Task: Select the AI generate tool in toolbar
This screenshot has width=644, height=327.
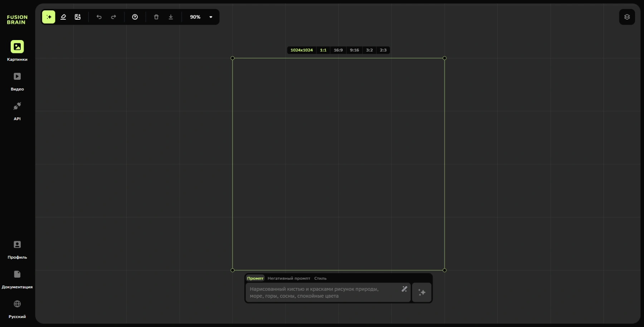Action: 49,17
